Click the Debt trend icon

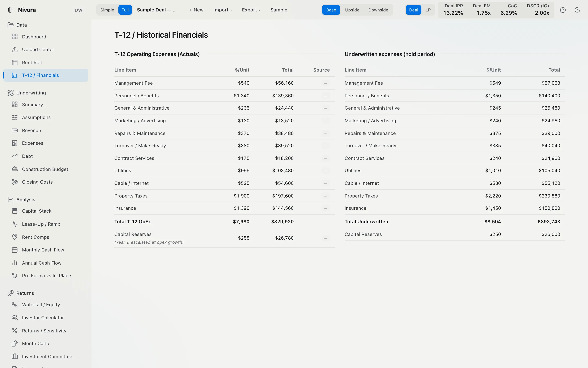[x=14, y=156]
